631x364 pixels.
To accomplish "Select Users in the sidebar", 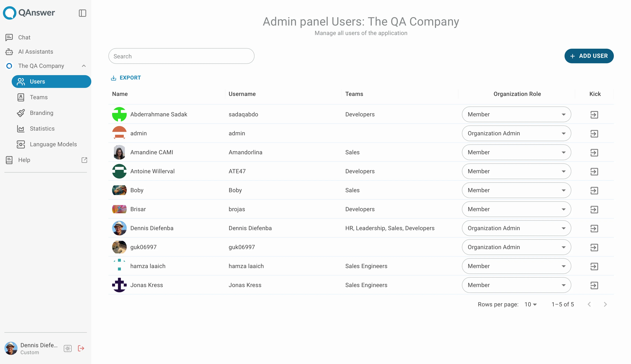I will [51, 82].
